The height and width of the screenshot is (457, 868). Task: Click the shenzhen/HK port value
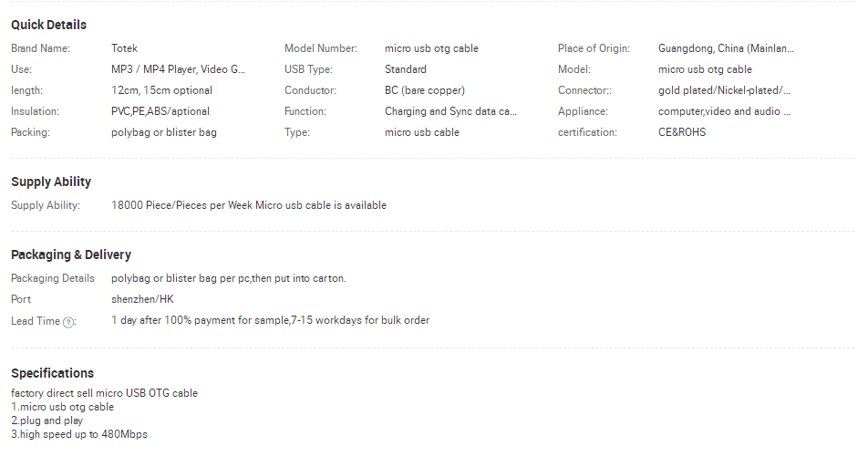pos(142,299)
